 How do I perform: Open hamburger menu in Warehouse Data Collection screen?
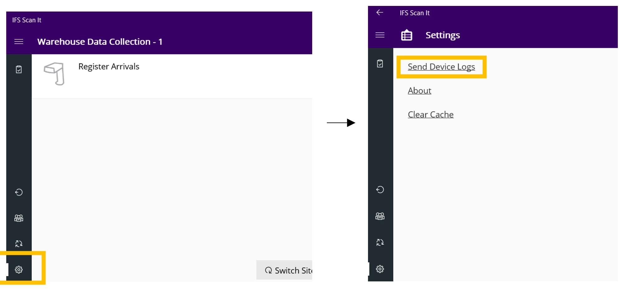pyautogui.click(x=19, y=41)
